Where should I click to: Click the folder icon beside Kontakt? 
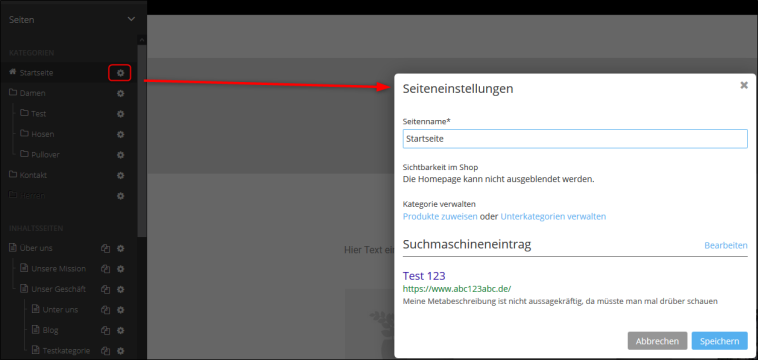pyautogui.click(x=13, y=174)
